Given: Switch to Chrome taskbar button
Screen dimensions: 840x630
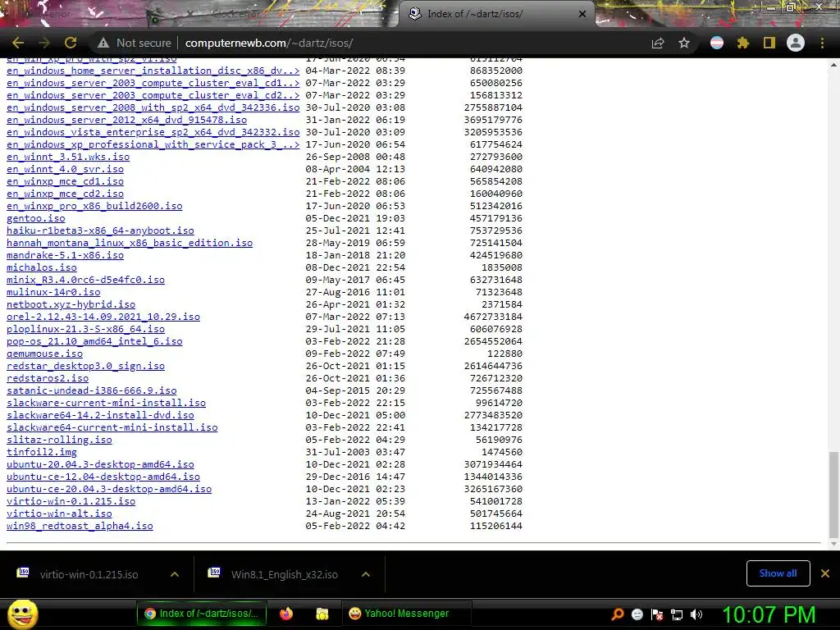Looking at the screenshot, I should (x=202, y=614).
